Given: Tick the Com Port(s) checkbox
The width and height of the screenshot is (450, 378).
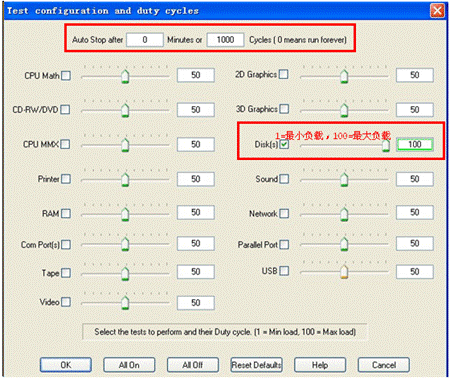Looking at the screenshot, I should point(66,245).
